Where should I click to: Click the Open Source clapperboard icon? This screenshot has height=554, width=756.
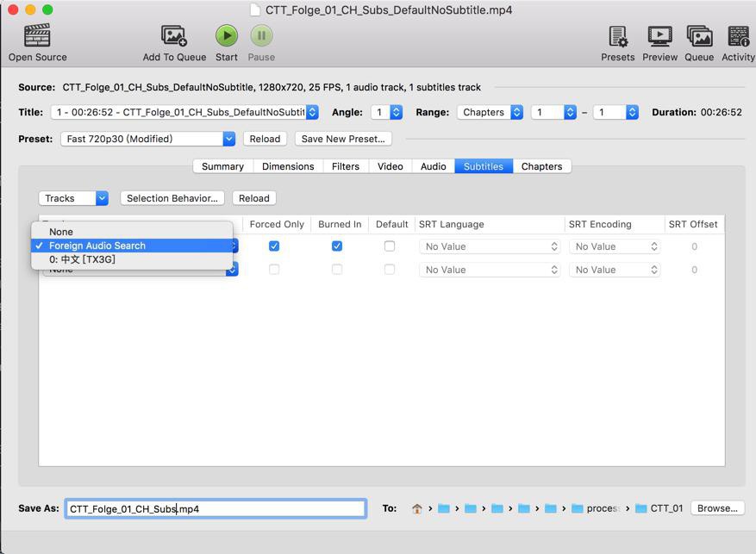(x=37, y=35)
